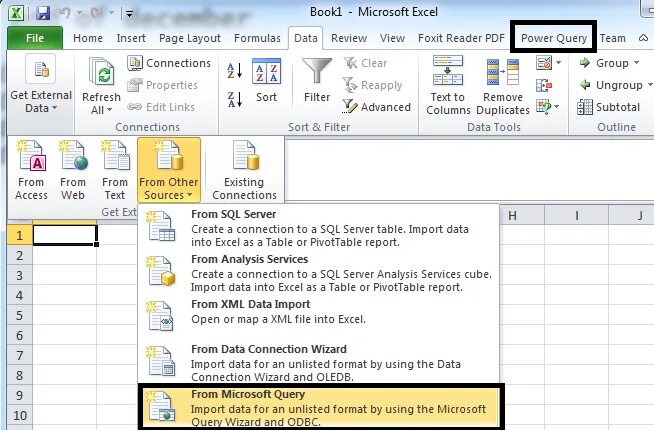Click the Subtotal button
This screenshot has height=430, width=654.
[609, 107]
